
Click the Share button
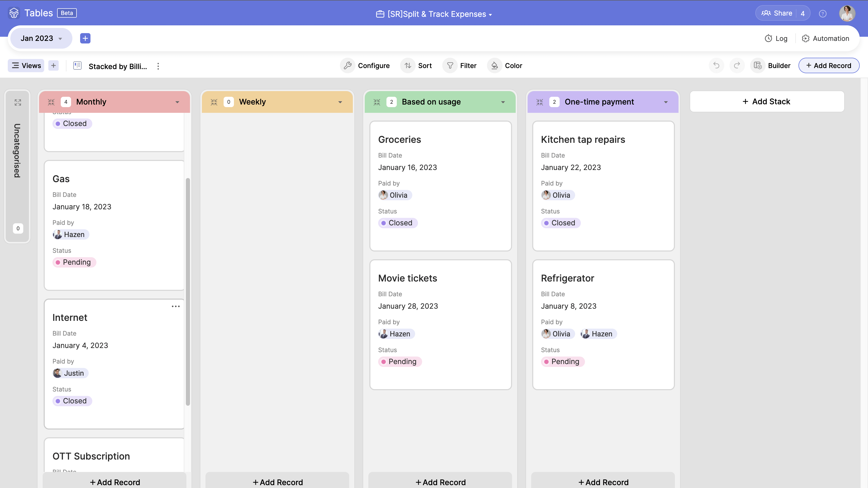[777, 13]
